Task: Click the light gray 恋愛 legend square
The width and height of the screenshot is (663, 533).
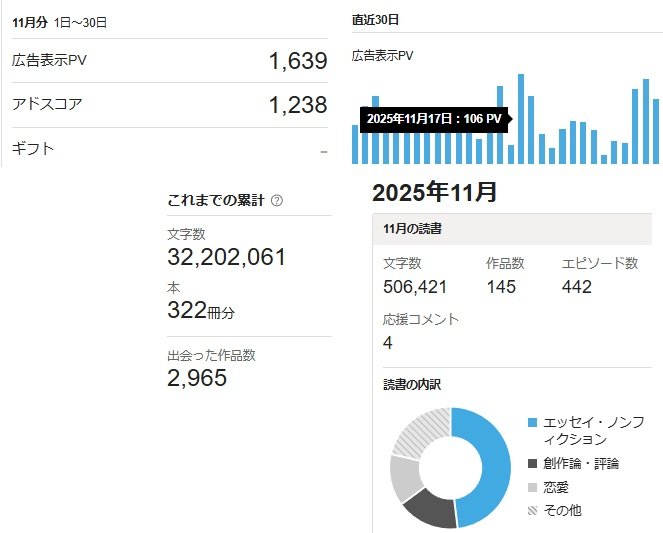Action: [532, 487]
